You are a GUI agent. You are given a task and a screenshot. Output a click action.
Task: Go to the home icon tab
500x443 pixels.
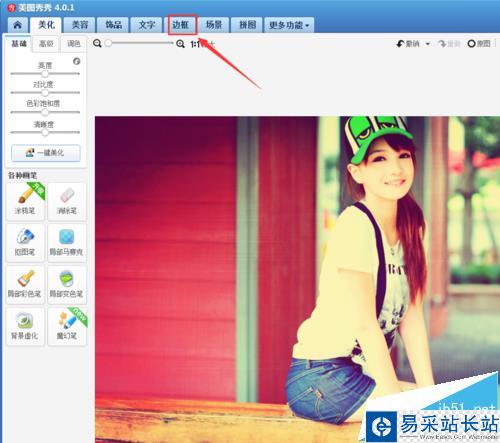click(x=18, y=25)
